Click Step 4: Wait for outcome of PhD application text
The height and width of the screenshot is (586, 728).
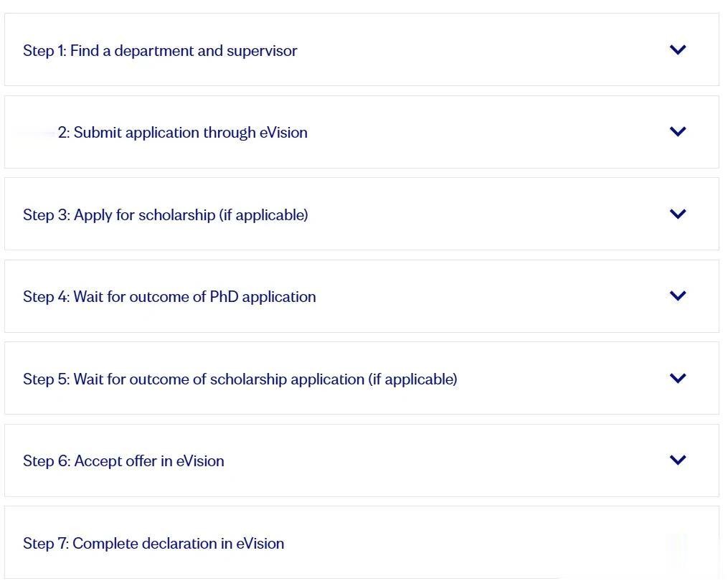169,297
